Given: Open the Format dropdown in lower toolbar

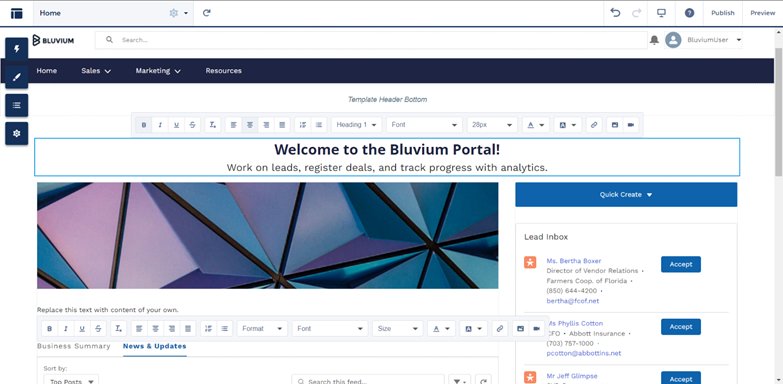Looking at the screenshot, I should click(x=262, y=329).
